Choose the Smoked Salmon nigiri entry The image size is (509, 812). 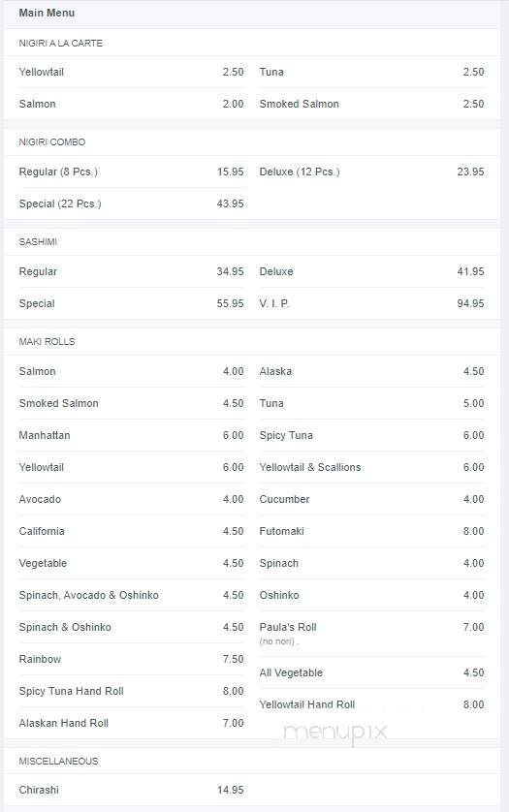(x=371, y=104)
